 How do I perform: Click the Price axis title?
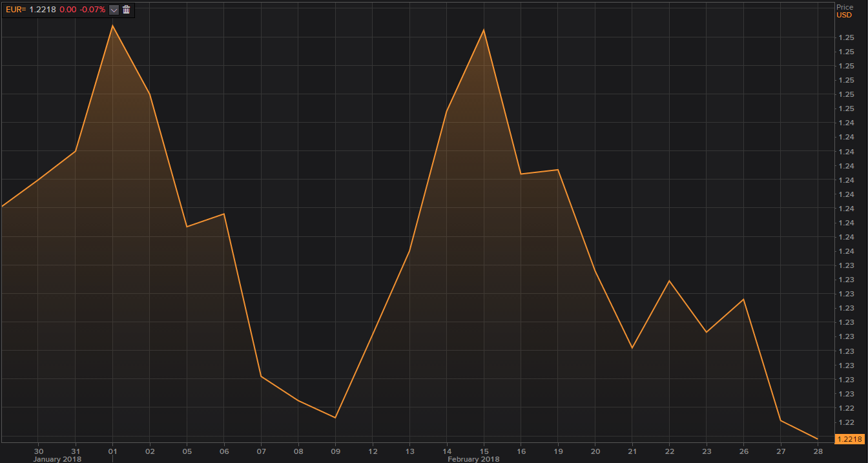click(845, 7)
